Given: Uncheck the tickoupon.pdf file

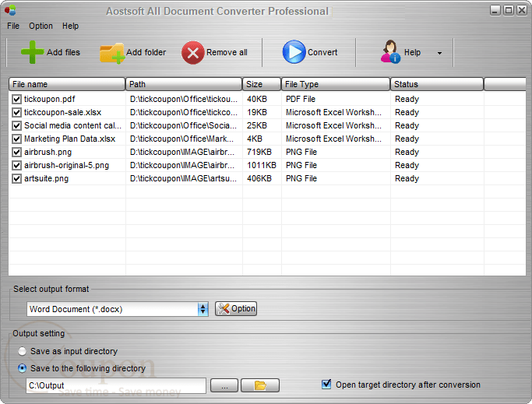Looking at the screenshot, I should click(x=16, y=99).
